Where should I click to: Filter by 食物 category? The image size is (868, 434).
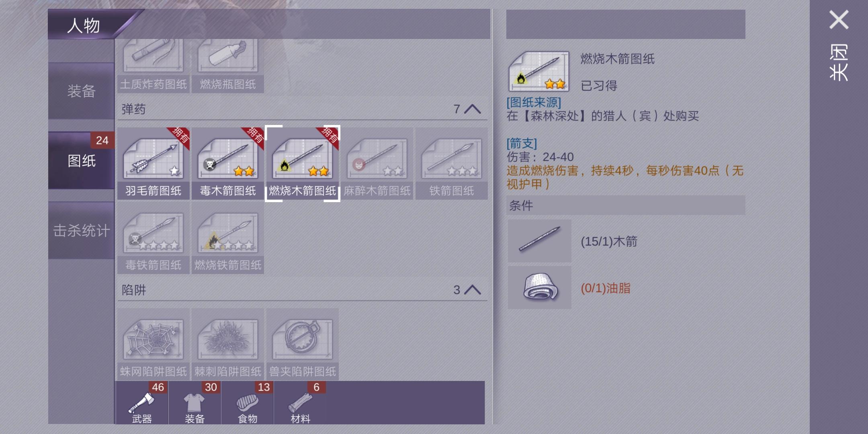coord(248,403)
